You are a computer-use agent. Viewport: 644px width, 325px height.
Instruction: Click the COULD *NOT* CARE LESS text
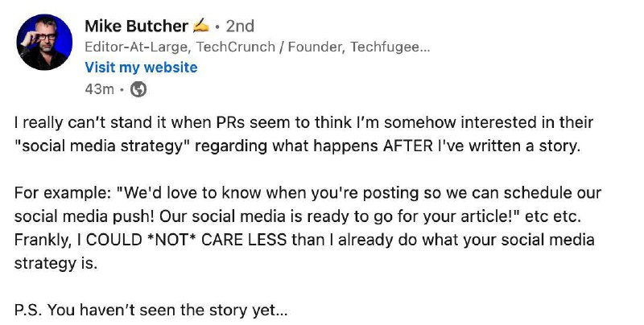point(186,240)
